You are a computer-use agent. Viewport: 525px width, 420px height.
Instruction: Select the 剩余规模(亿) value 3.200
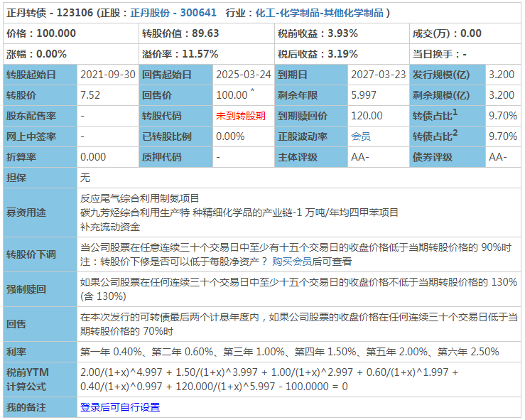[x=502, y=95]
